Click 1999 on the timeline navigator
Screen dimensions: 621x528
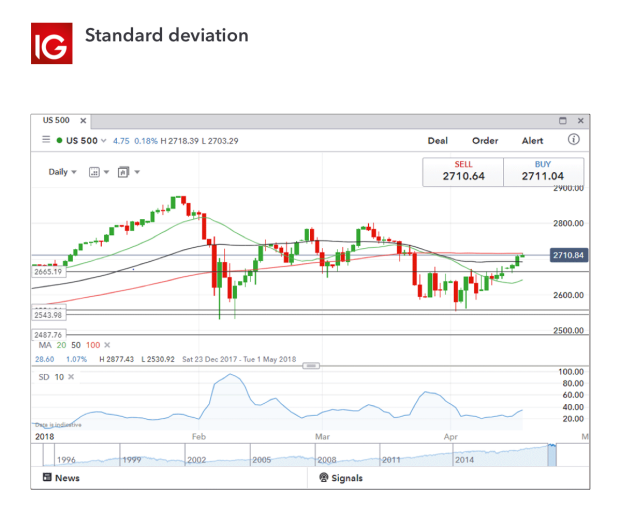click(131, 460)
